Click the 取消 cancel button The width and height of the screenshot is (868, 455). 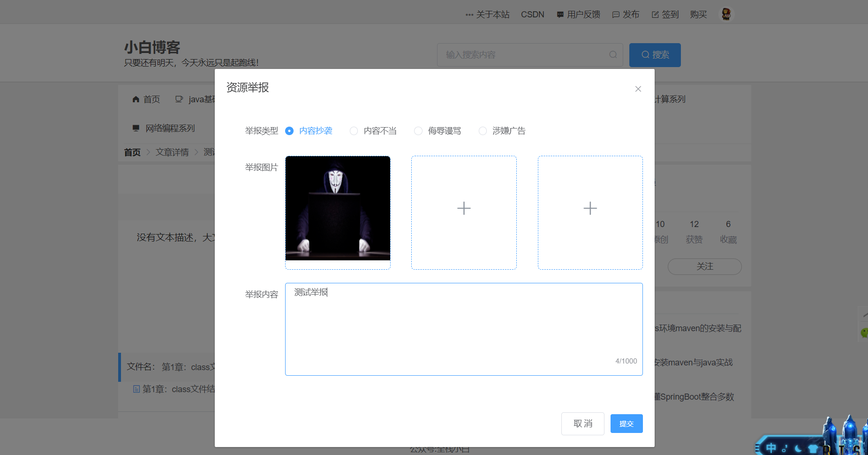click(583, 423)
